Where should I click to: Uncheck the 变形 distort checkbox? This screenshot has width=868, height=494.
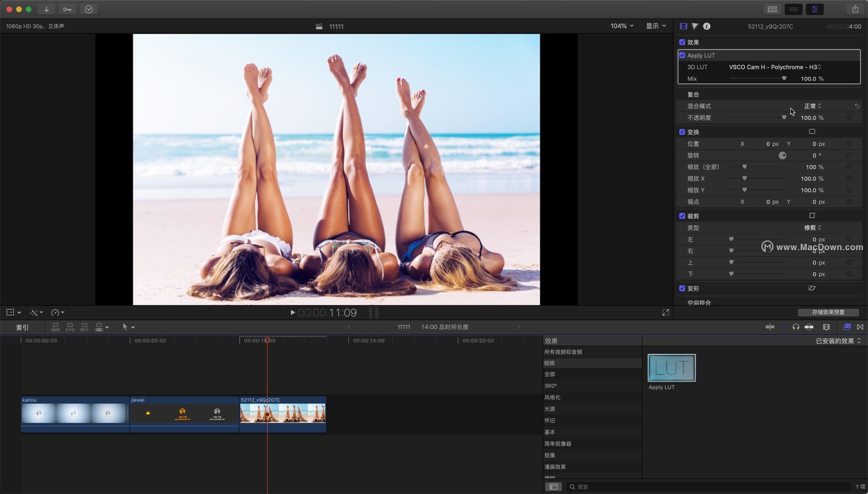pos(682,288)
